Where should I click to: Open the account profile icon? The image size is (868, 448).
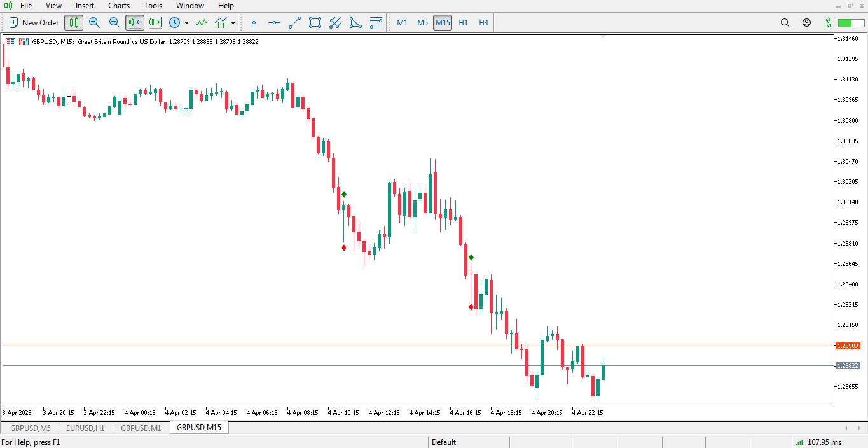coord(806,23)
